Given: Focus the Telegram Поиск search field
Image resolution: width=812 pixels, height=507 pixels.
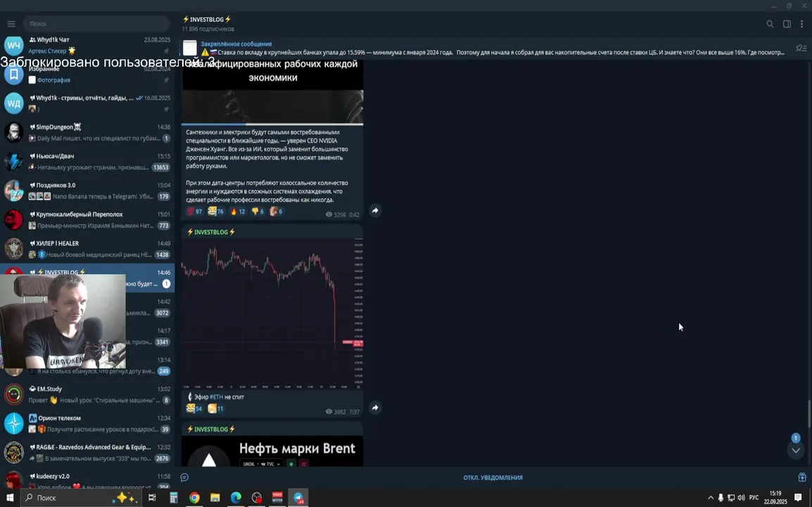Looking at the screenshot, I should coord(96,24).
